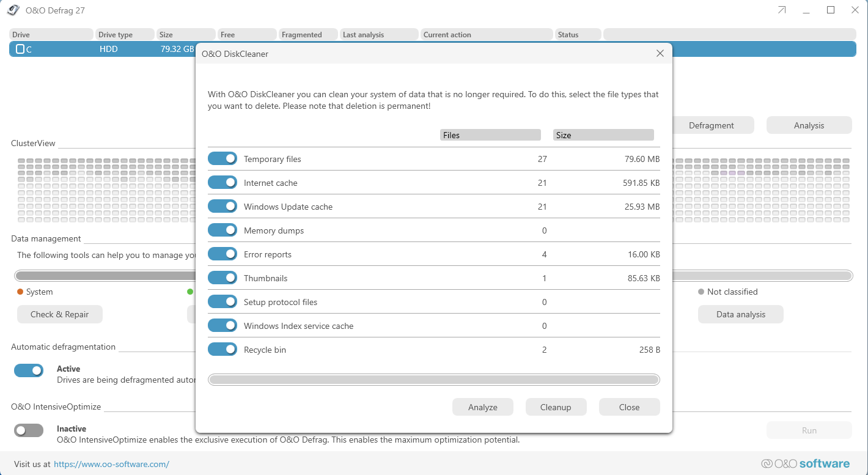868x475 pixels.
Task: Open the oo-software.com website link
Action: (111, 464)
